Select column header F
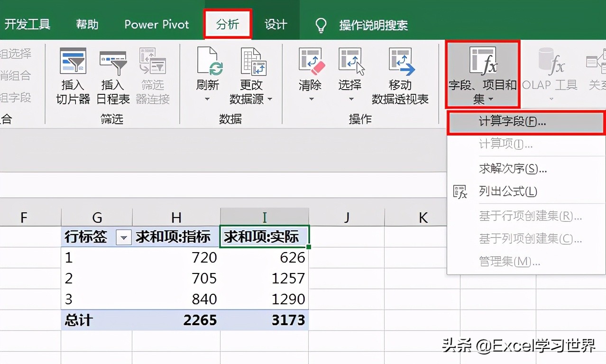 point(24,218)
